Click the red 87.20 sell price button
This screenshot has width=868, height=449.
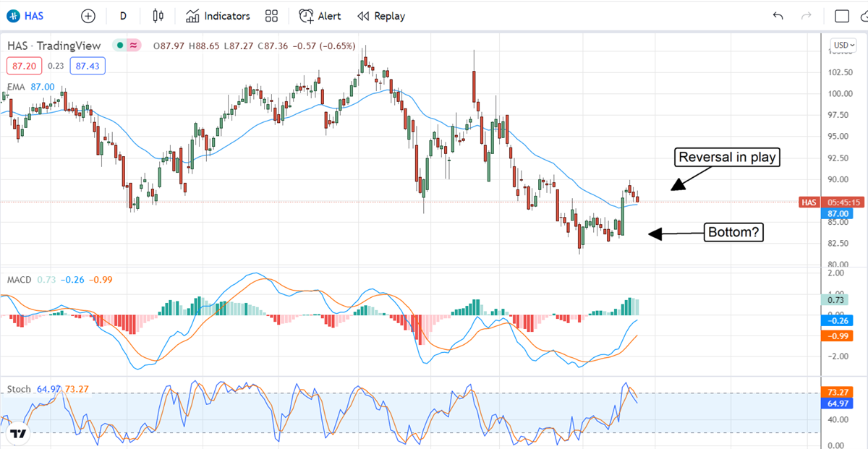(x=22, y=66)
